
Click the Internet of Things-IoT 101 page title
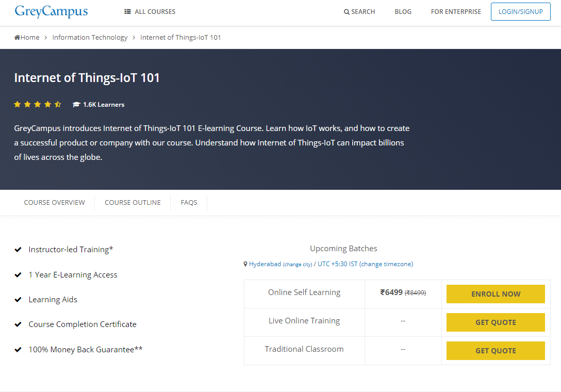click(87, 78)
